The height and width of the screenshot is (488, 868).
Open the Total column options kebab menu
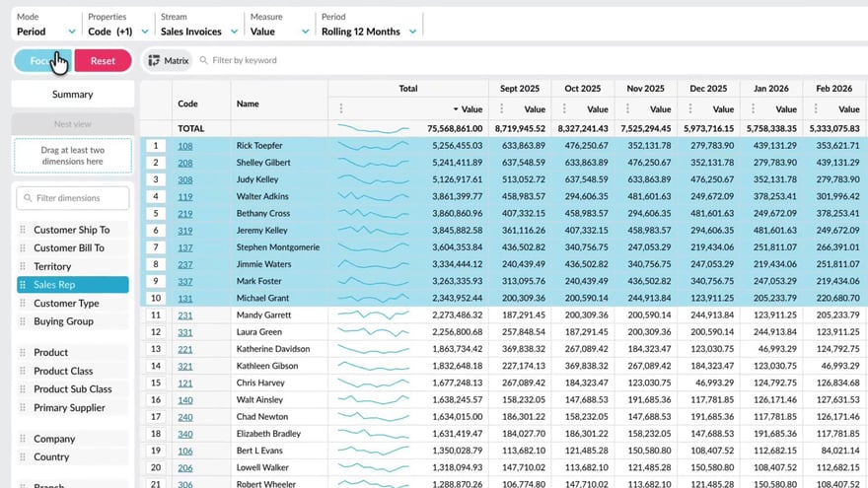point(341,109)
